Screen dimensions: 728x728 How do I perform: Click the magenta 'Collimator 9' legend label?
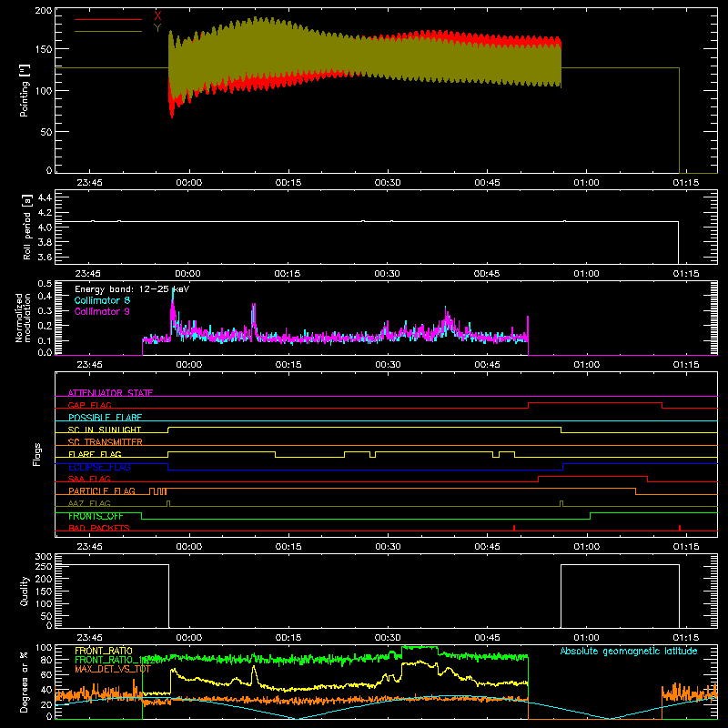click(102, 311)
